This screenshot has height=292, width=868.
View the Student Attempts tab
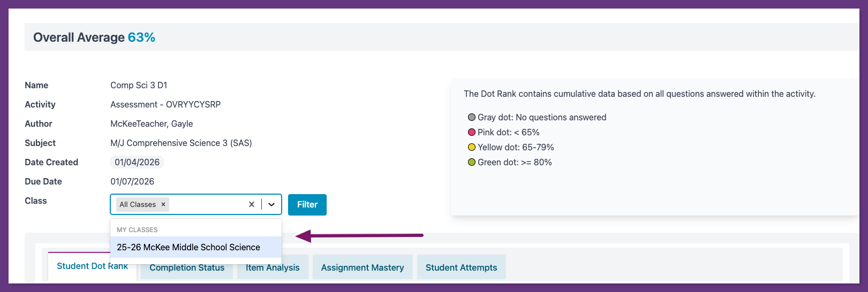coord(461,268)
